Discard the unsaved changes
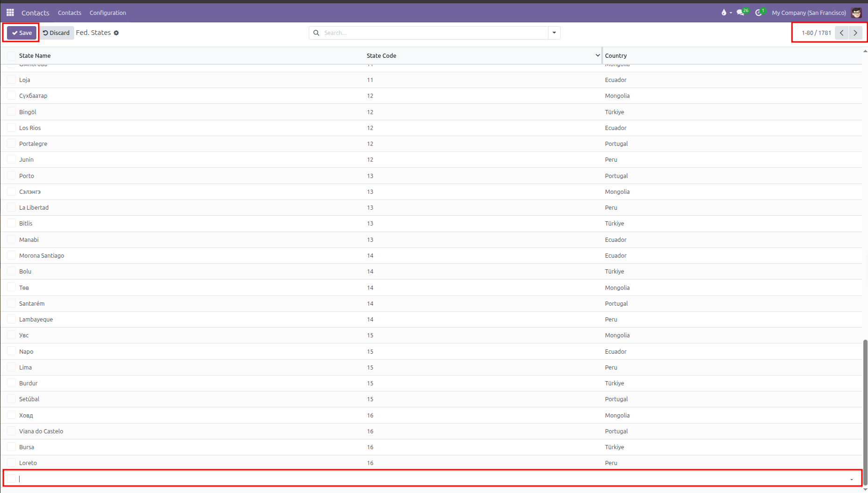868x493 pixels. click(56, 33)
